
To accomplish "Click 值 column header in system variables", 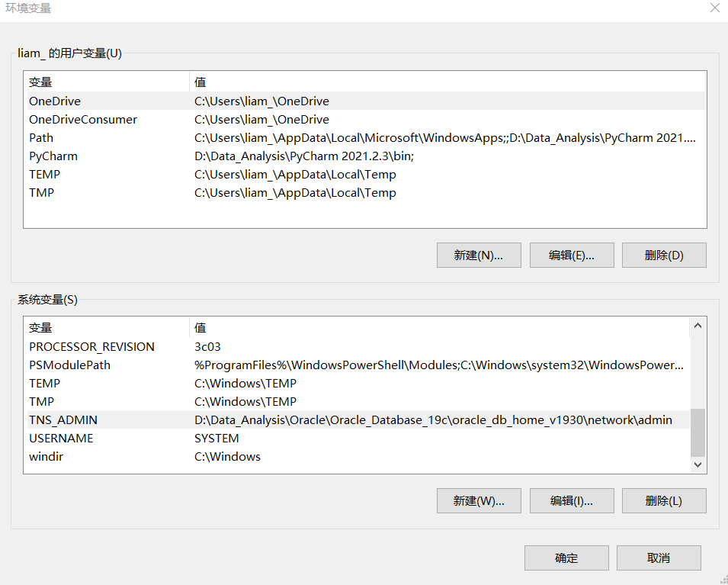I will 440,327.
